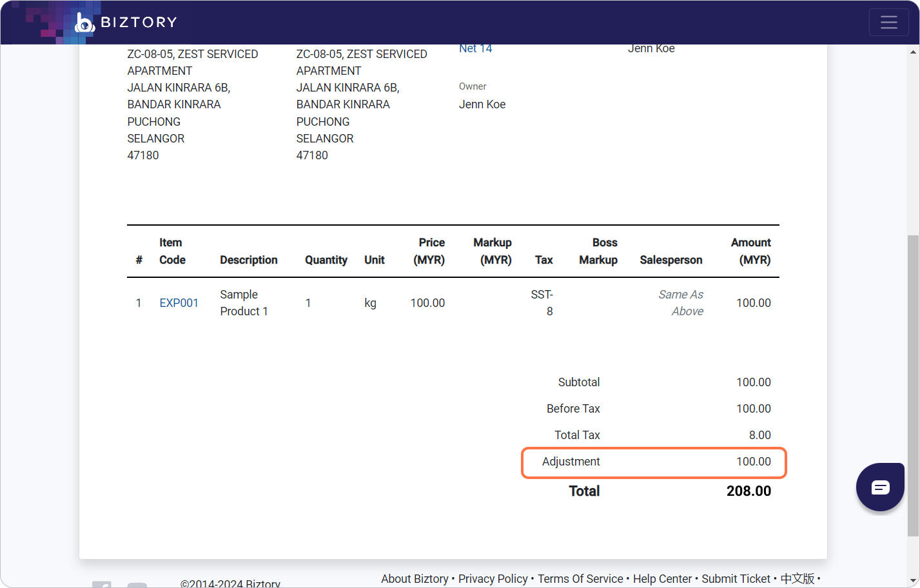Open Help Center footer link
920x588 pixels.
[x=662, y=579]
